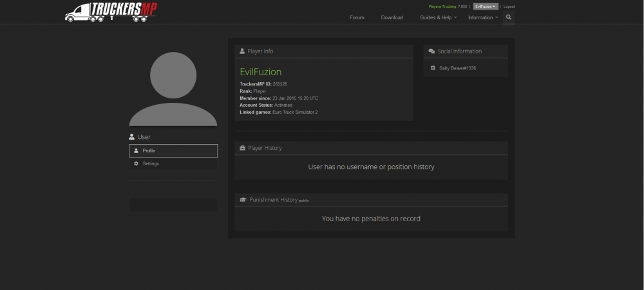Expand the Guides & Help menu
This screenshot has width=644, height=290.
point(438,17)
